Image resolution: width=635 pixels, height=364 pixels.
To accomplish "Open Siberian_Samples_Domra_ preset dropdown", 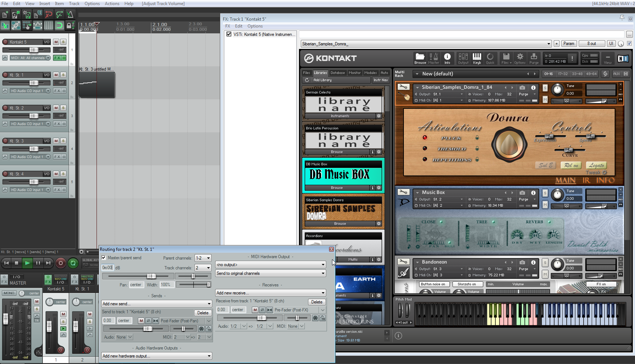I will (426, 44).
